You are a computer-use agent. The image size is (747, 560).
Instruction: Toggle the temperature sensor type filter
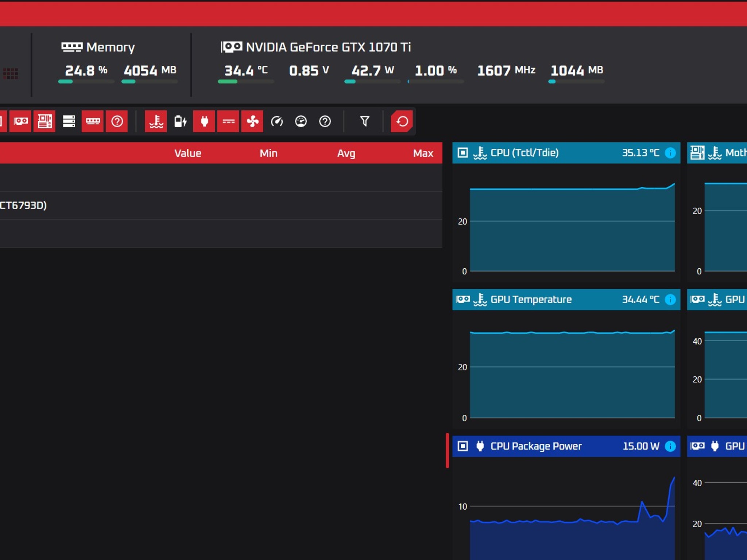click(x=156, y=121)
